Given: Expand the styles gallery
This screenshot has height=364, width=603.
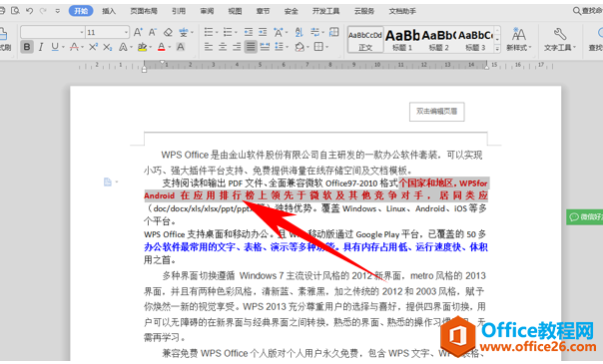Looking at the screenshot, I should click(x=497, y=49).
